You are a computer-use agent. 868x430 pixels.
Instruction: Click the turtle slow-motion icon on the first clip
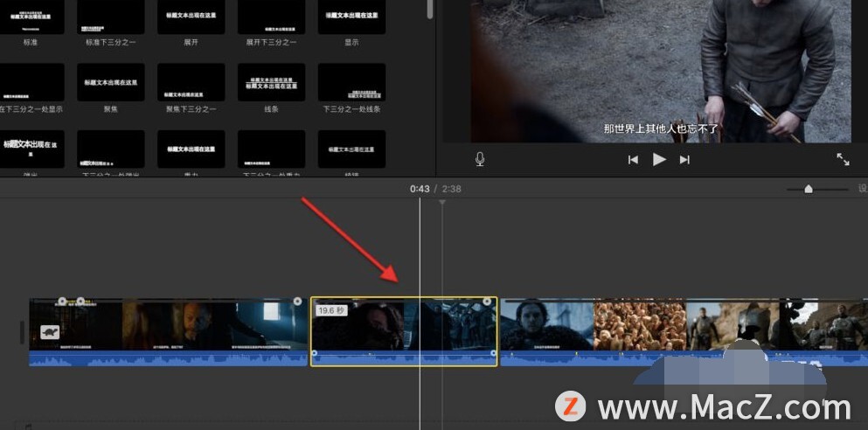pos(50,332)
